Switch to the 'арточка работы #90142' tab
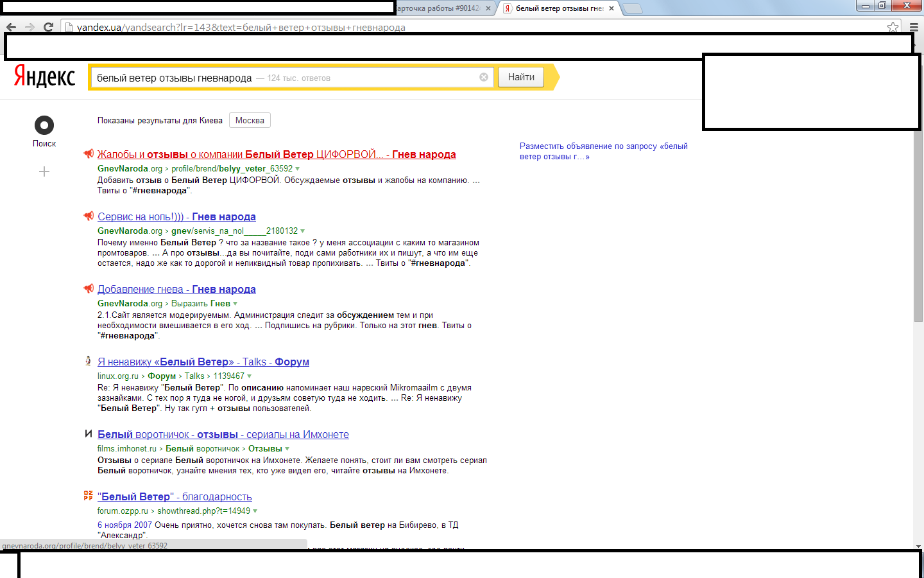The height and width of the screenshot is (578, 924). click(x=439, y=8)
